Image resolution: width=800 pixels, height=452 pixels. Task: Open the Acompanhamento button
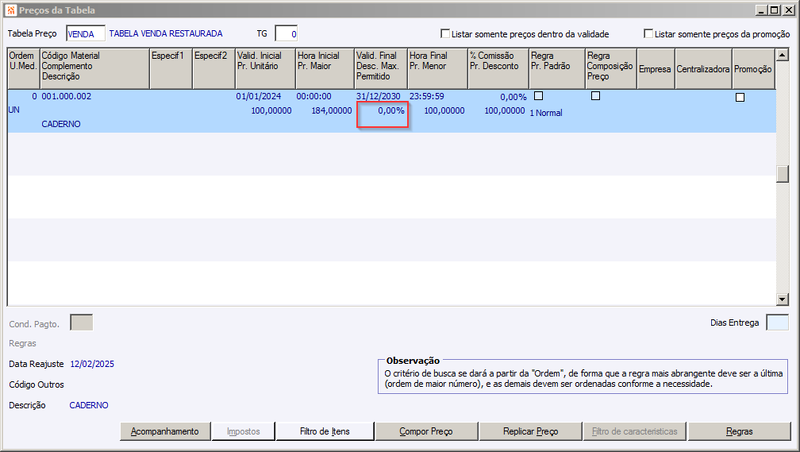coord(165,432)
